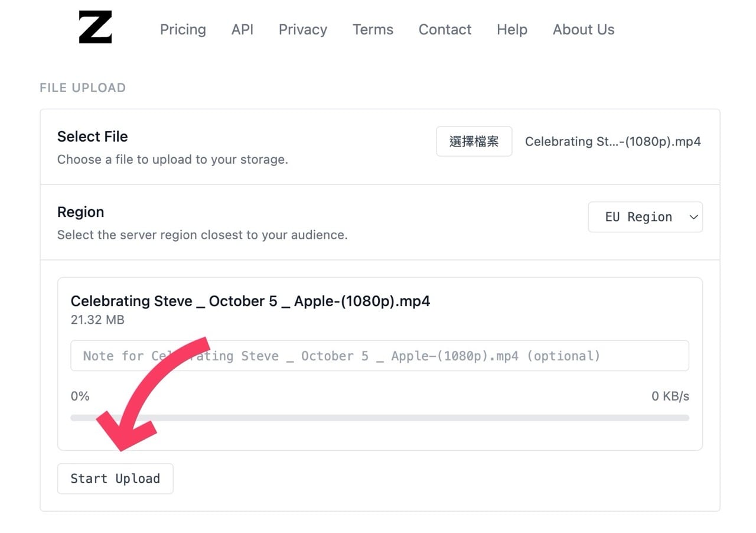
Task: Click the 21.32 MB file size text
Action: pyautogui.click(x=97, y=320)
